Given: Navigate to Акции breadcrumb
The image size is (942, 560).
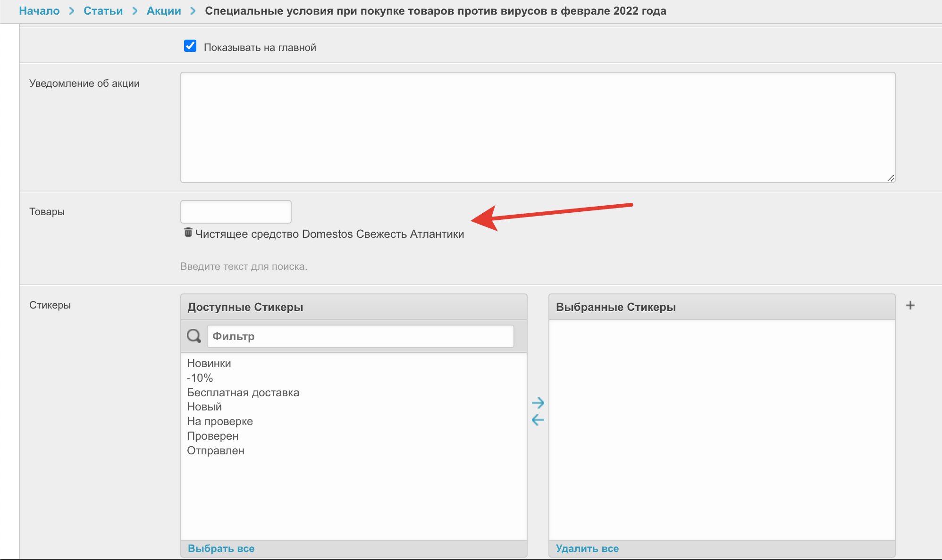Looking at the screenshot, I should [164, 11].
